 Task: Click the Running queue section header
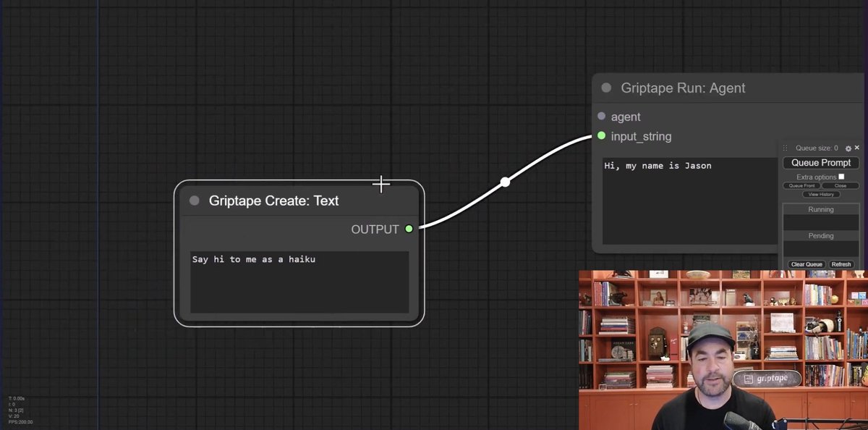(821, 209)
